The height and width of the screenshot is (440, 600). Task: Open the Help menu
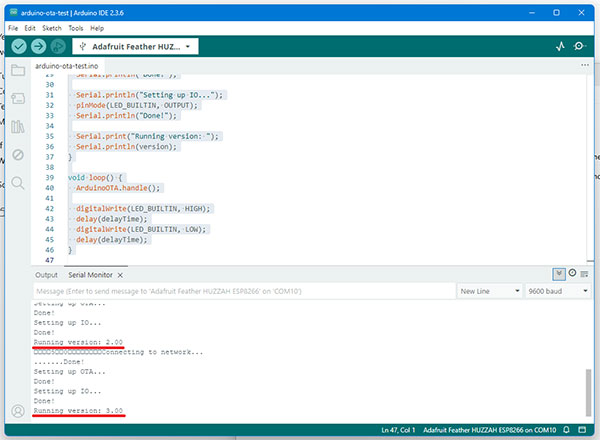coord(97,28)
